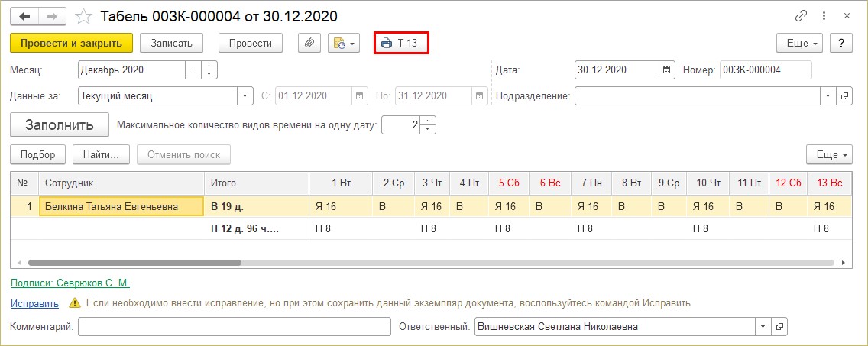Click the T-13 print button

pyautogui.click(x=401, y=44)
